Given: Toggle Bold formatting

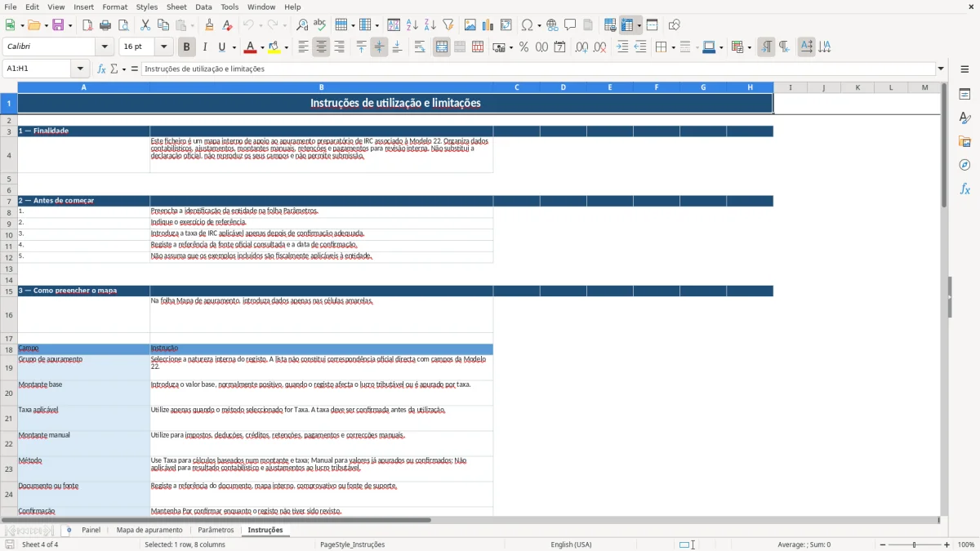Looking at the screenshot, I should point(187,47).
